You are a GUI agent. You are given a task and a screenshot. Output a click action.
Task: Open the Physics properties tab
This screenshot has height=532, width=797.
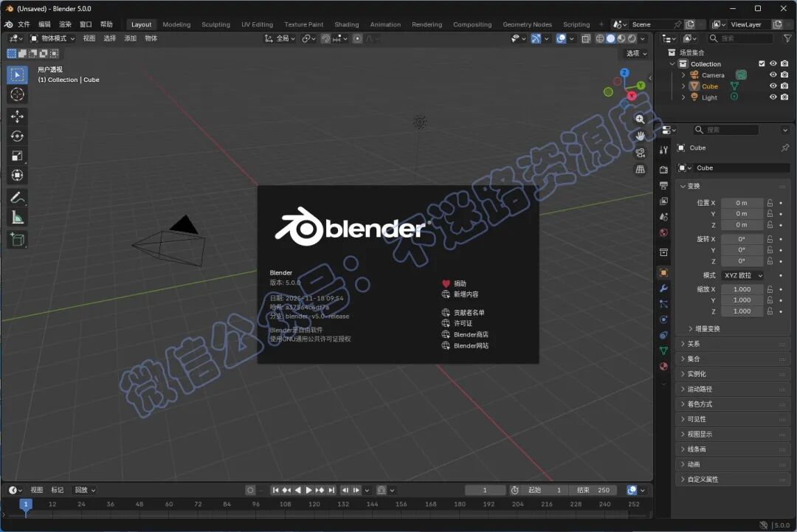coord(663,319)
